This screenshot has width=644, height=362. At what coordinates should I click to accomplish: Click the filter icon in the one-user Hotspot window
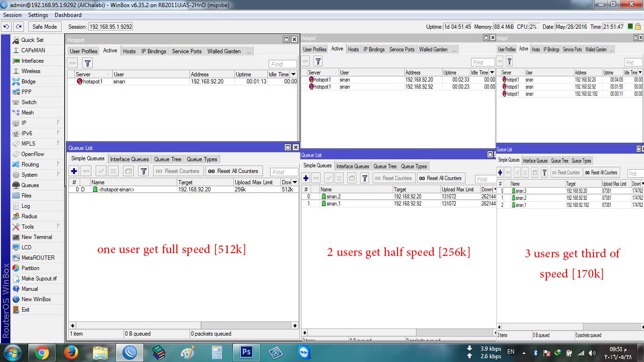(x=87, y=63)
